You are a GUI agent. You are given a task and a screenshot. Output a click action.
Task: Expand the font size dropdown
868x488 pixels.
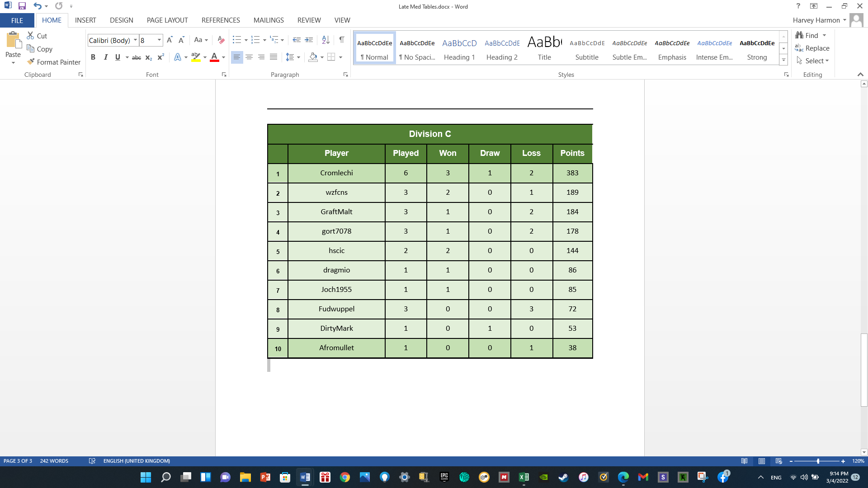(159, 40)
